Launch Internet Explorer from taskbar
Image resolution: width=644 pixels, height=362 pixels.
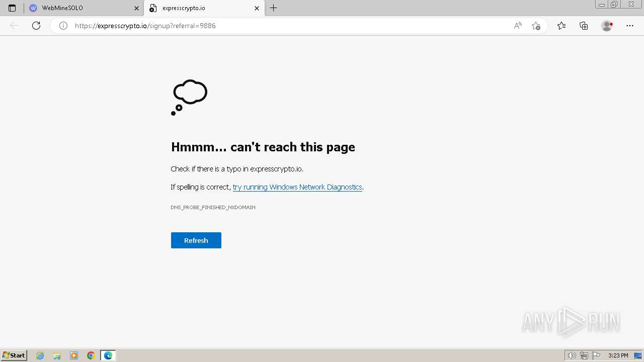pos(40,355)
